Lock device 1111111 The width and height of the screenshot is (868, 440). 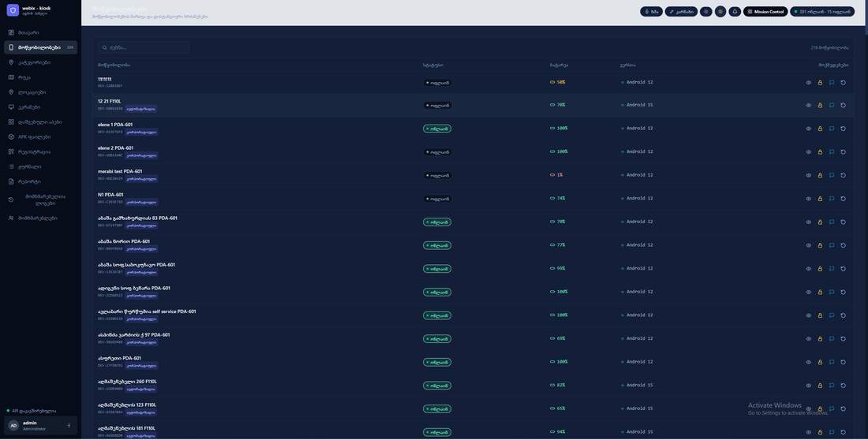point(820,83)
